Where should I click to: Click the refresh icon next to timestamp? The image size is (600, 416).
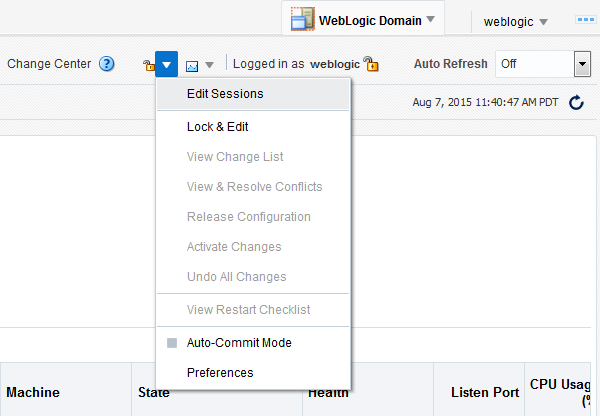[x=576, y=102]
